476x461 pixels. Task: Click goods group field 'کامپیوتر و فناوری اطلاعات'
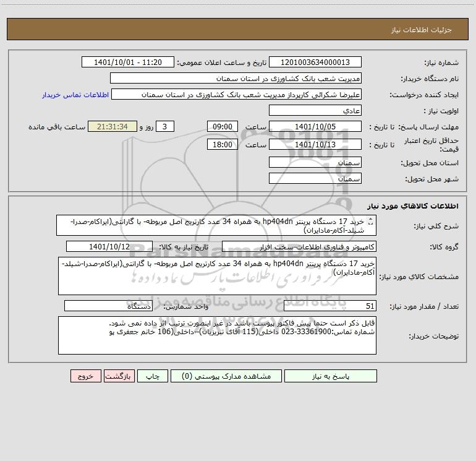click(x=299, y=246)
